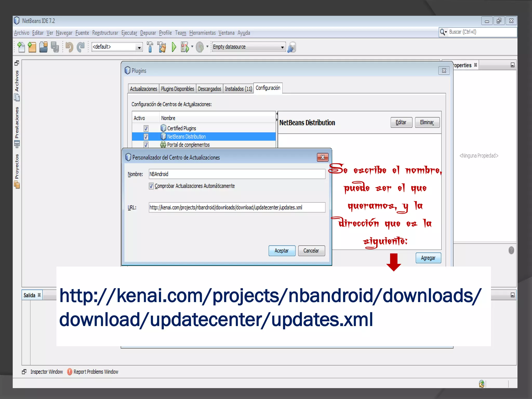
Task: Close the Personalizador del Centro de Actualizaciones dialog
Action: point(323,157)
